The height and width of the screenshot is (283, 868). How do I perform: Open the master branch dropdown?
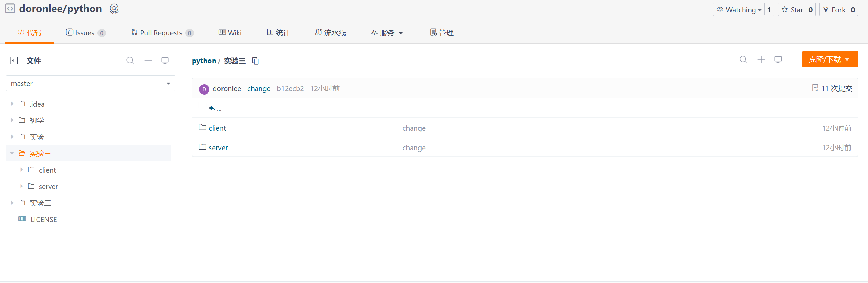(x=91, y=83)
